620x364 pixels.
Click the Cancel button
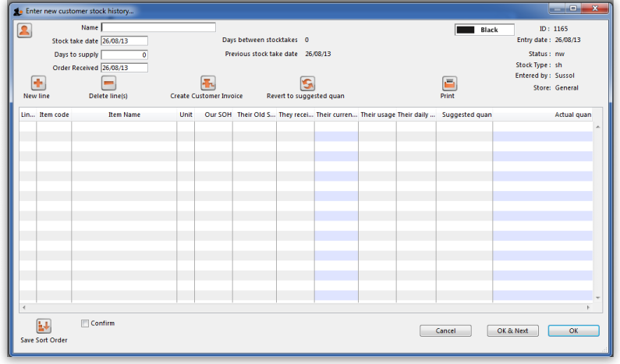point(445,330)
